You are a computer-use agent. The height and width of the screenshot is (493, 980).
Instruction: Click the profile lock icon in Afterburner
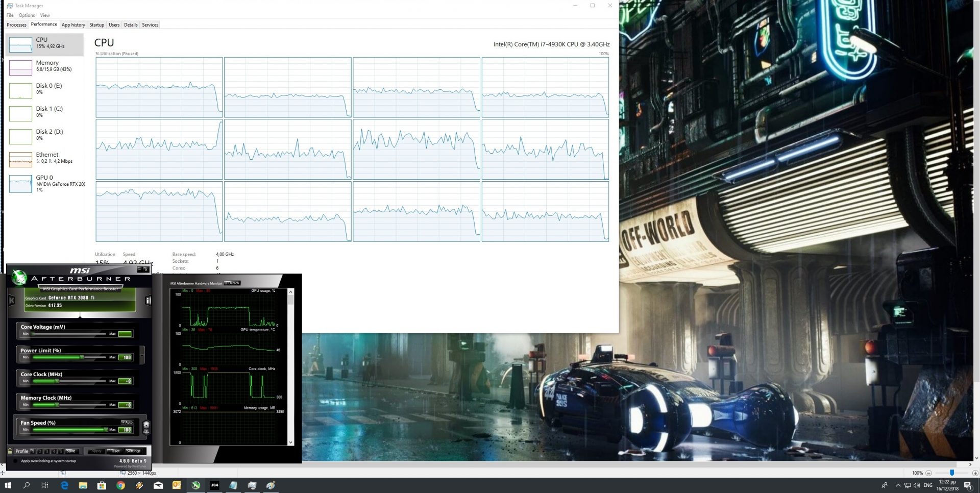10,451
